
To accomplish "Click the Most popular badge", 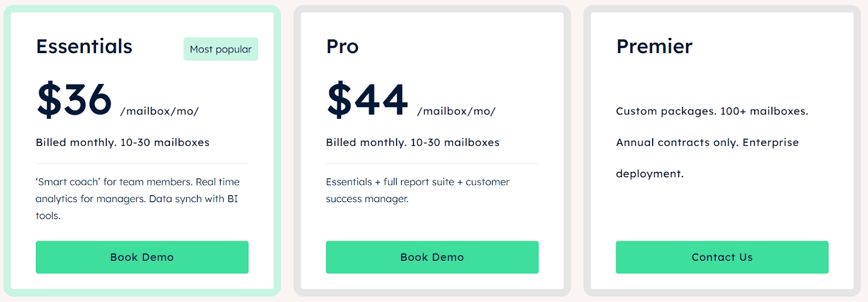I will click(221, 49).
